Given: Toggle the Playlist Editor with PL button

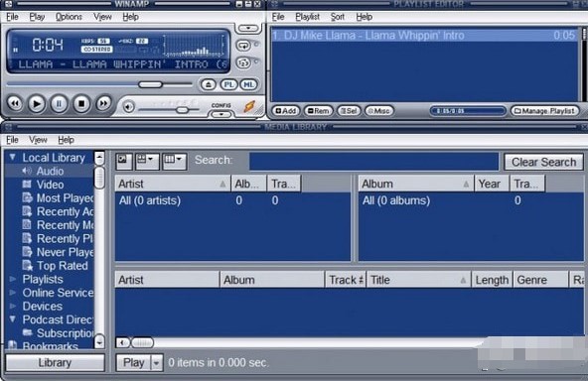Looking at the screenshot, I should 228,84.
